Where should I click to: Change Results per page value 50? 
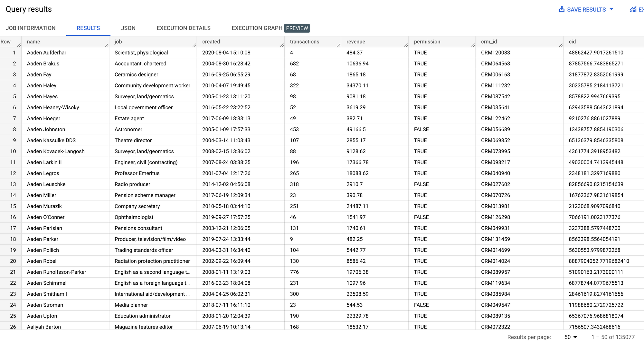coord(567,337)
